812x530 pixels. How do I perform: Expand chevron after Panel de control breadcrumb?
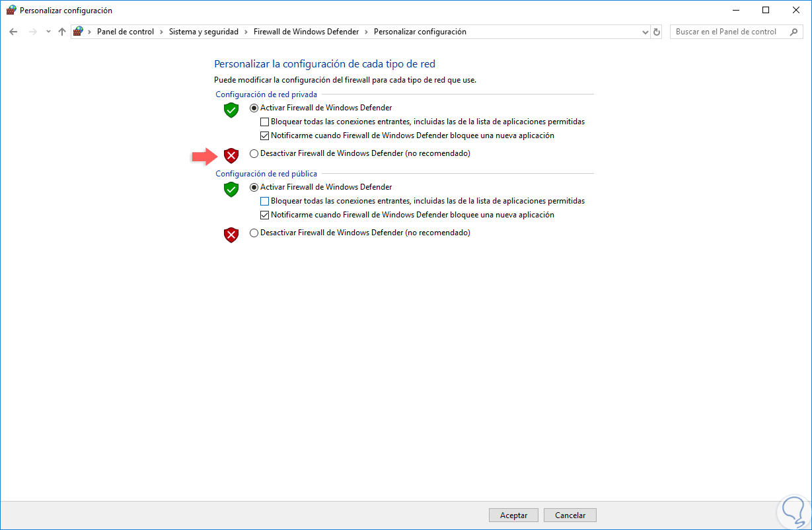161,32
